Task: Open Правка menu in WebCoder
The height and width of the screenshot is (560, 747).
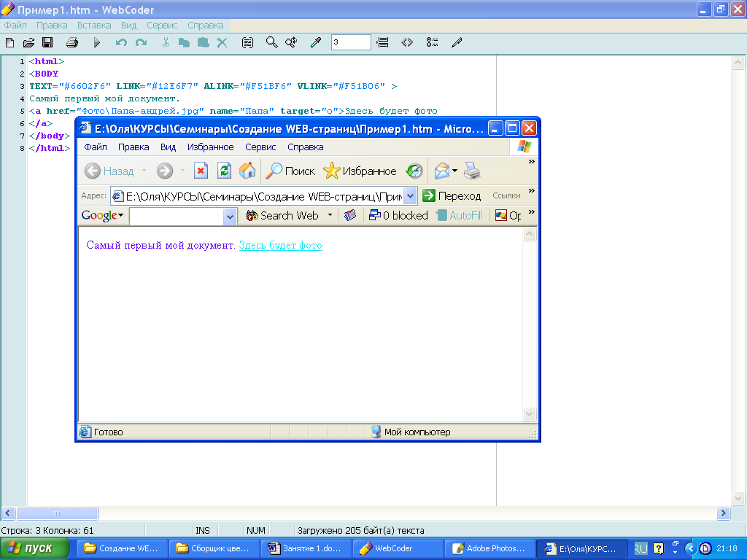Action: (x=52, y=26)
